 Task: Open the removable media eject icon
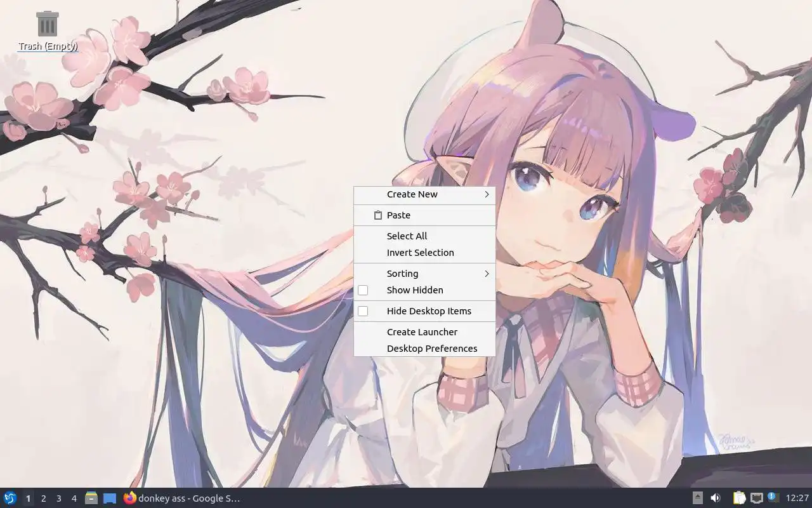(x=697, y=498)
